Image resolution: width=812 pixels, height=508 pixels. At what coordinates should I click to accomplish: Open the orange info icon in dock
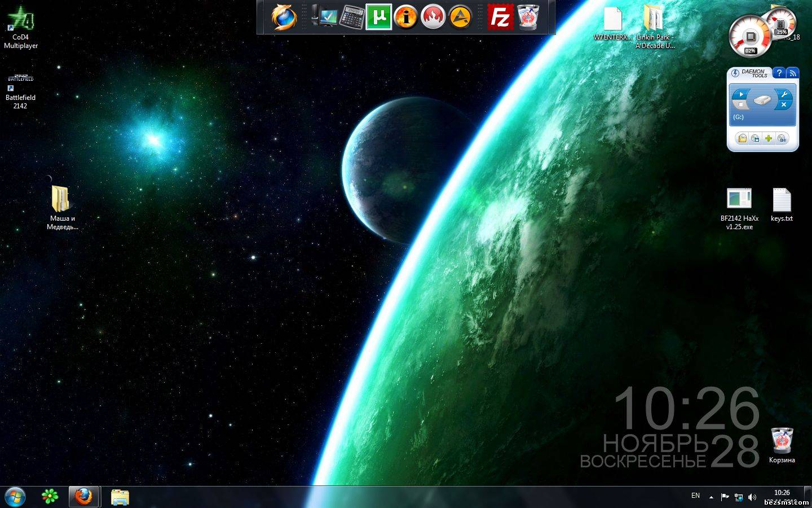click(x=405, y=17)
